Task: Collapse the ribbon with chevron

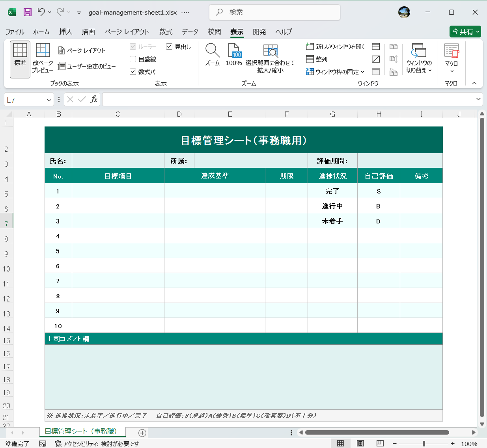Action: [474, 83]
